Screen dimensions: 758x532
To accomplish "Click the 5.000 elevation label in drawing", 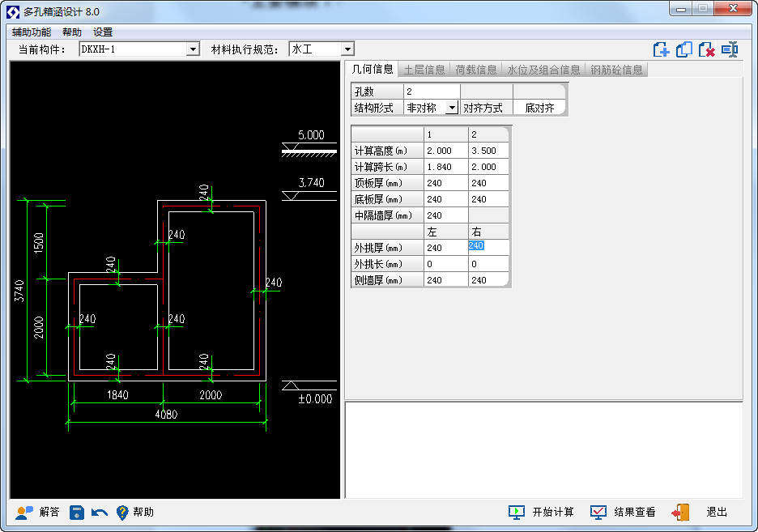I will pyautogui.click(x=311, y=134).
